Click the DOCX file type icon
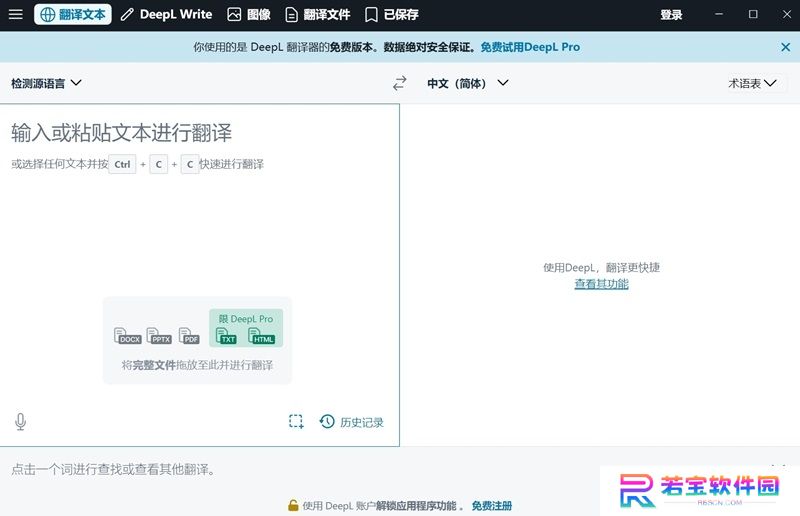Viewport: 800px width, 516px height. pyautogui.click(x=128, y=335)
